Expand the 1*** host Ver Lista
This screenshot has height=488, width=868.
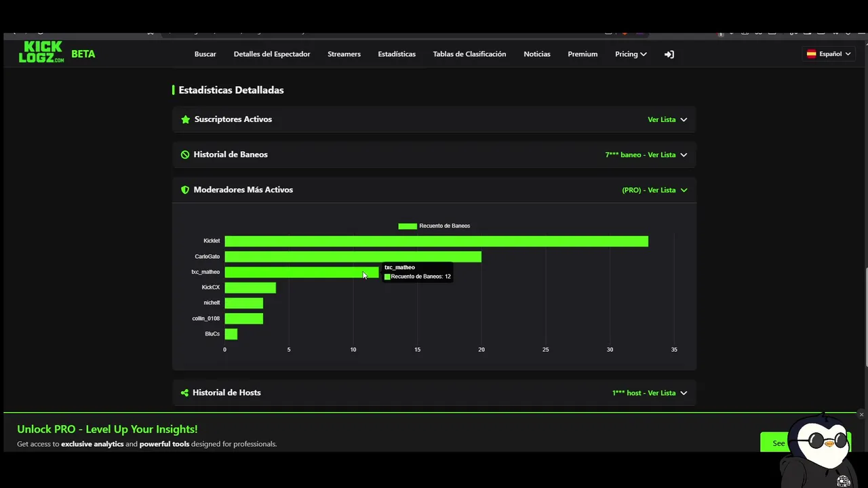(x=650, y=393)
